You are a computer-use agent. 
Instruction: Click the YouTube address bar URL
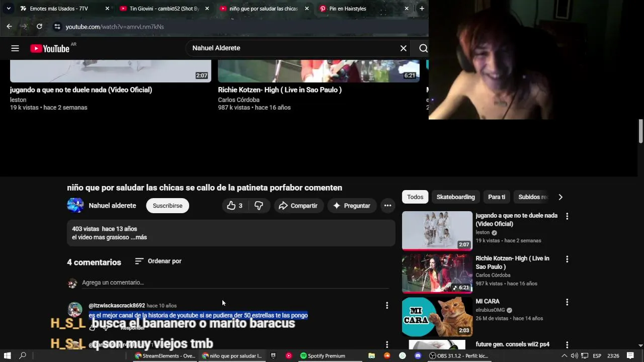click(x=115, y=27)
